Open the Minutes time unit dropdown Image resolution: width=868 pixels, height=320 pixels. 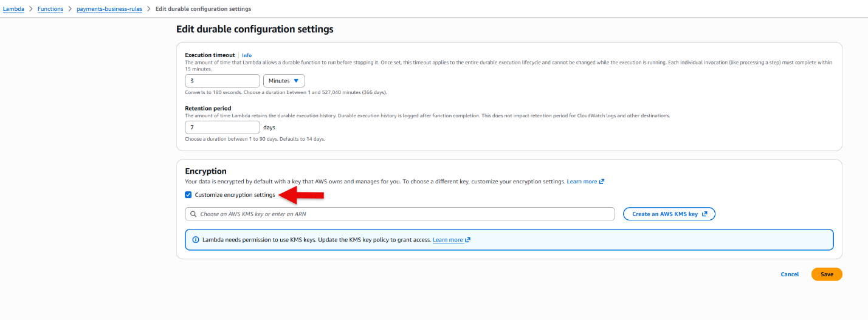click(x=284, y=81)
